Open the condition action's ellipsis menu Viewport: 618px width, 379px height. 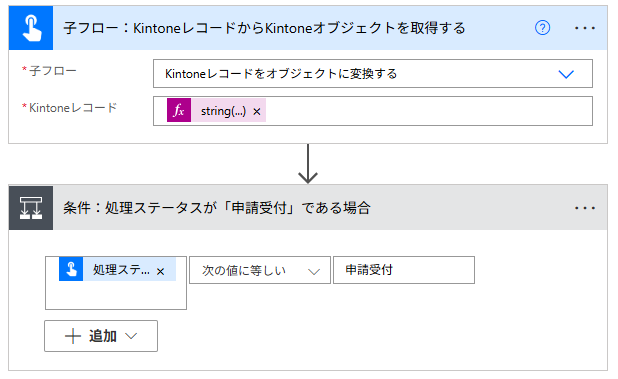pos(585,208)
